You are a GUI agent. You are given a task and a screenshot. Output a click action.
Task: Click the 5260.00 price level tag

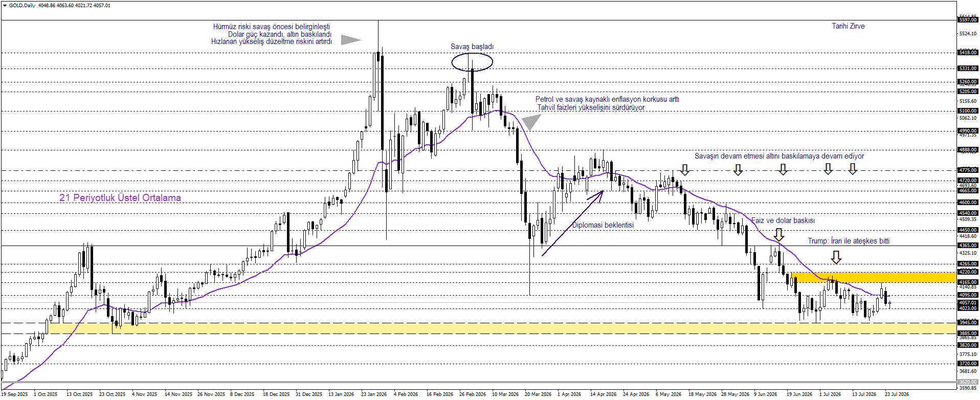point(968,82)
